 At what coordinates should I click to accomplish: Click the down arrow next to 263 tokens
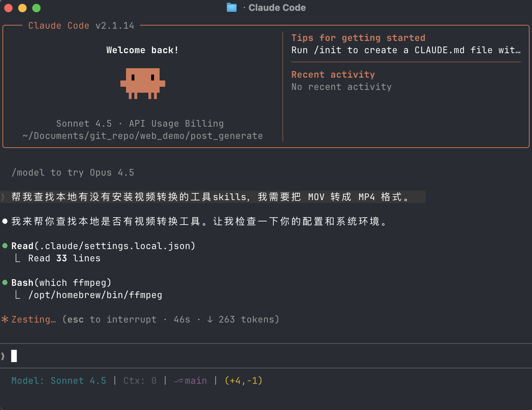(x=210, y=319)
